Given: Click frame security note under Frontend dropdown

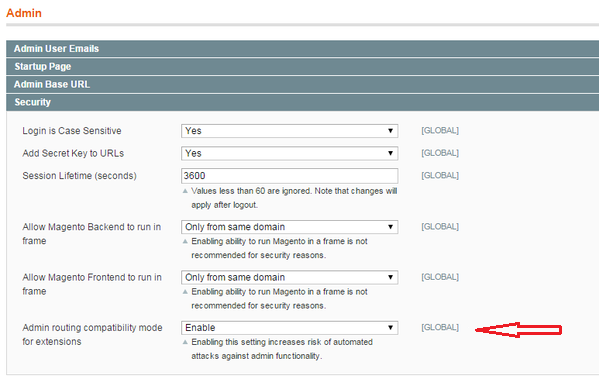Looking at the screenshot, I should tap(275, 299).
